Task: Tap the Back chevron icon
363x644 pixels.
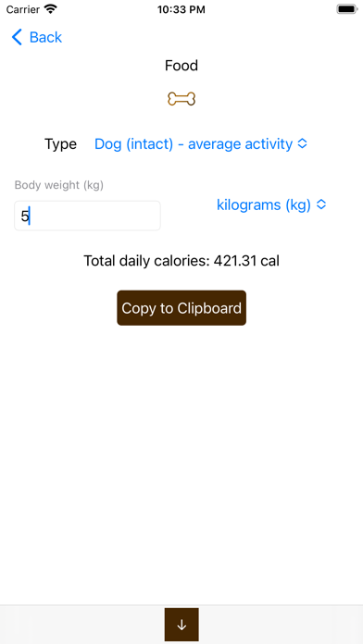Action: 17,37
